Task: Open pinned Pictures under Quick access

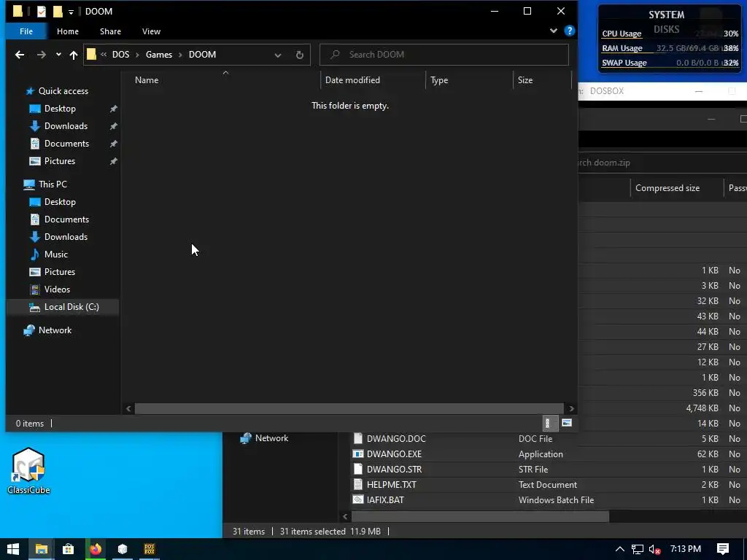Action: (x=60, y=161)
